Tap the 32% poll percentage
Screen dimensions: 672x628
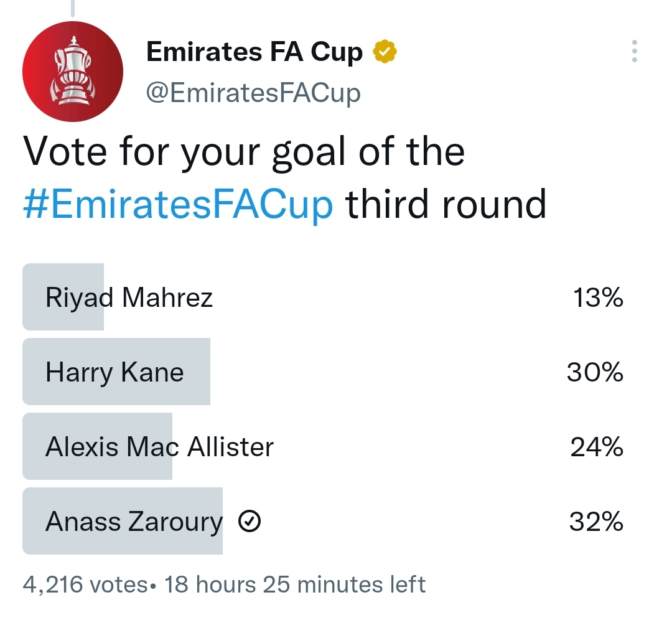[x=596, y=522]
